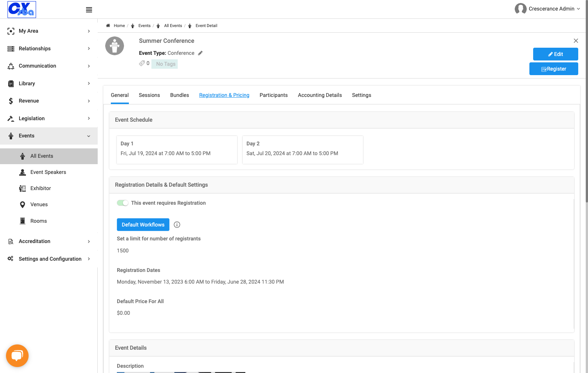Open the Participants tab

point(274,95)
